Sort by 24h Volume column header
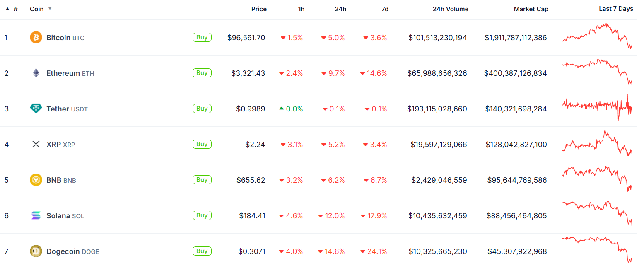The height and width of the screenshot is (268, 644). tap(451, 9)
